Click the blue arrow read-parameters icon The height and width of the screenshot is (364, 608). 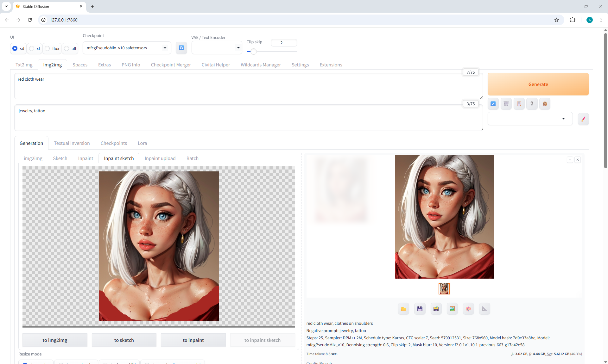point(493,104)
